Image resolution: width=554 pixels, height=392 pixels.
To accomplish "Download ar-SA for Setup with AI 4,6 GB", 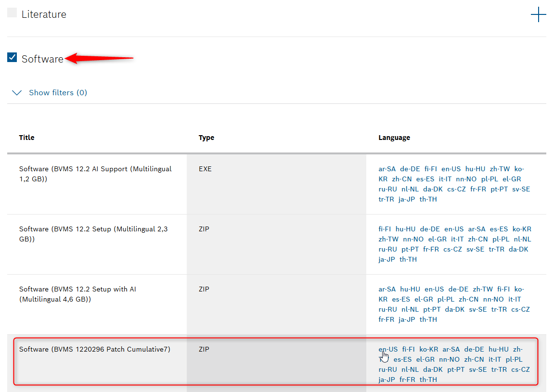I will point(387,289).
